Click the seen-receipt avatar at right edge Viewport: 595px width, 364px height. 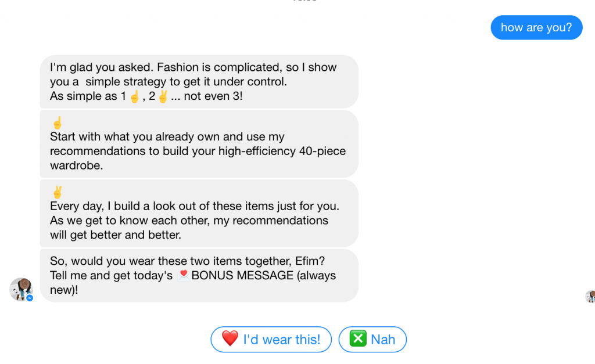(x=590, y=297)
